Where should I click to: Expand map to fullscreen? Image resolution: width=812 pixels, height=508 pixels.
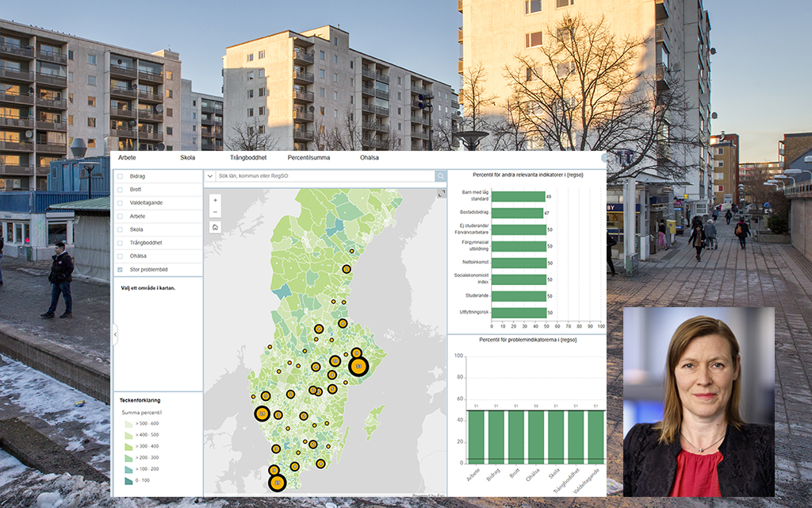[x=442, y=194]
